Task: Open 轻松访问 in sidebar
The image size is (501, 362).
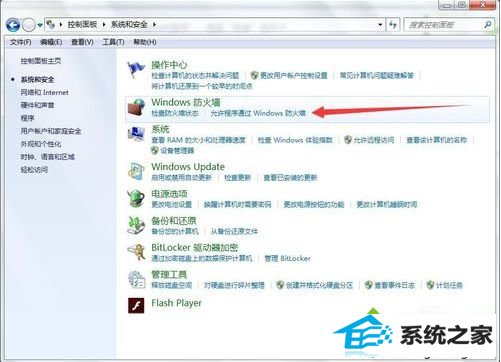Action: click(34, 170)
